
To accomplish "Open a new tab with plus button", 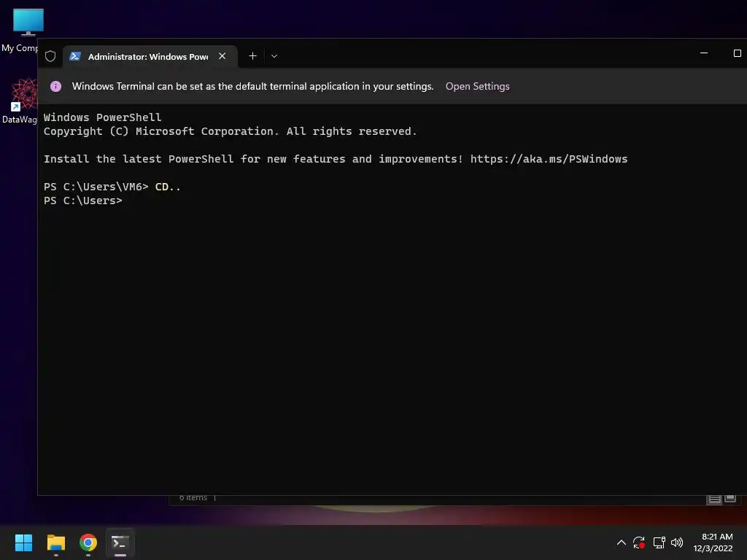I will coord(252,56).
